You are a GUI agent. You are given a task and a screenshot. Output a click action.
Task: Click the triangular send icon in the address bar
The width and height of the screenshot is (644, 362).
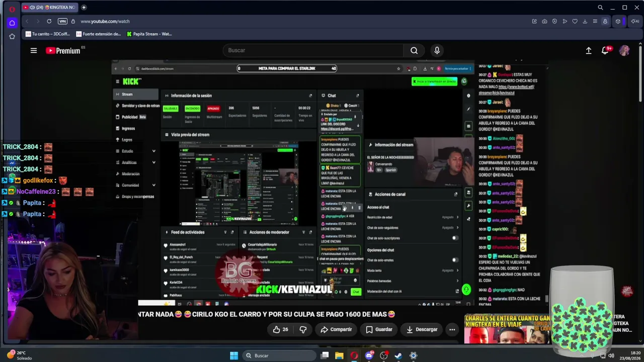pos(565,21)
